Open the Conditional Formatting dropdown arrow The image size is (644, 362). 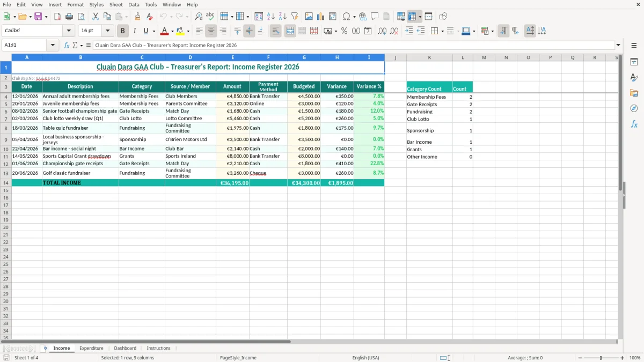[x=492, y=31]
